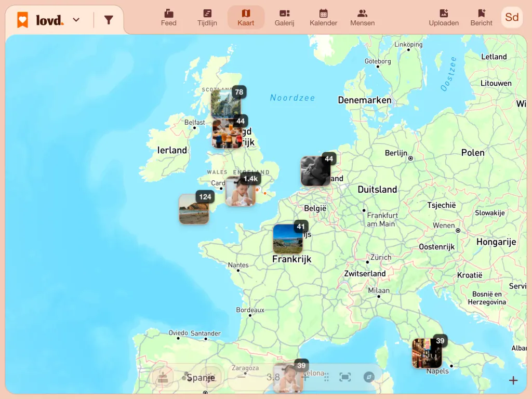Open the 124-photo beach cluster

(x=194, y=209)
